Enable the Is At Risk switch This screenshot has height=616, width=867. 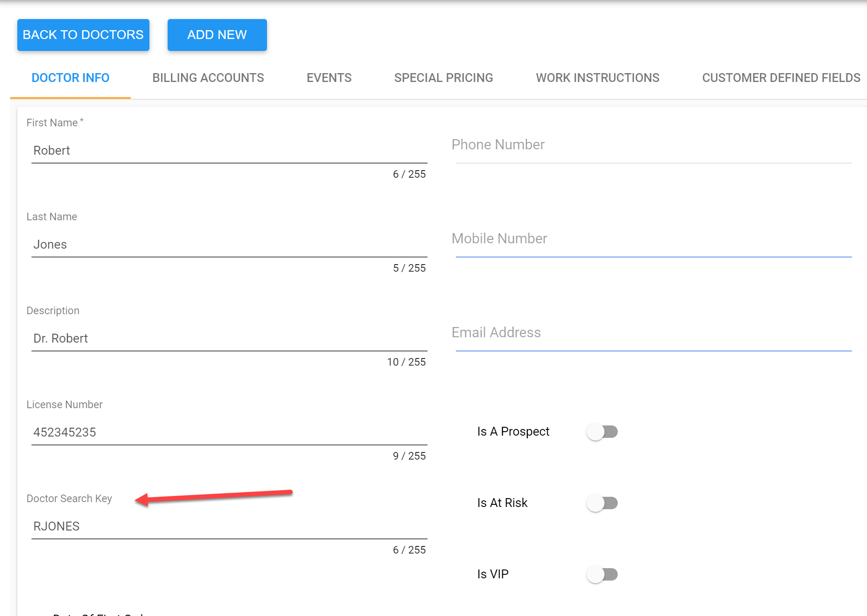tap(602, 503)
